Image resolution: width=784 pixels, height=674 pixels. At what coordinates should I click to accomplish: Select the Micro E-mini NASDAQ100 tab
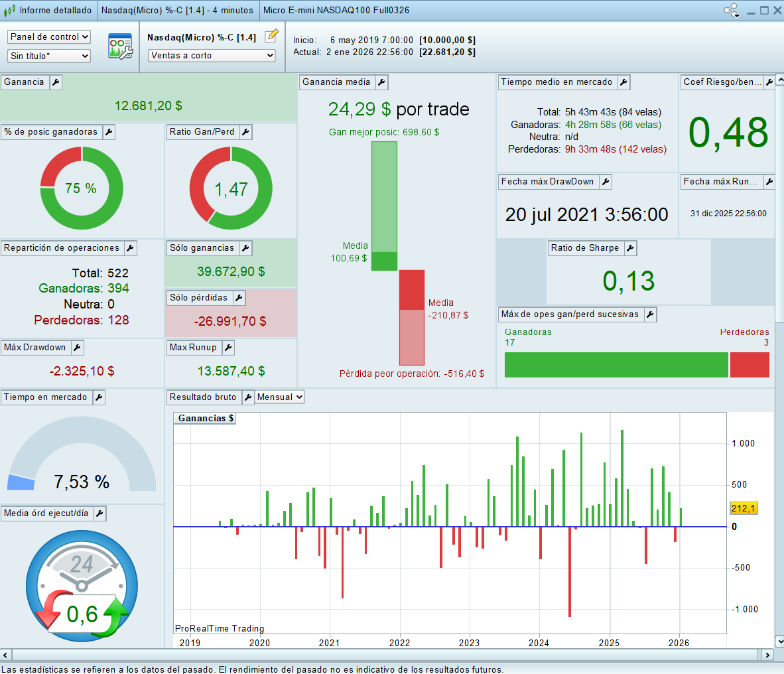pos(336,11)
